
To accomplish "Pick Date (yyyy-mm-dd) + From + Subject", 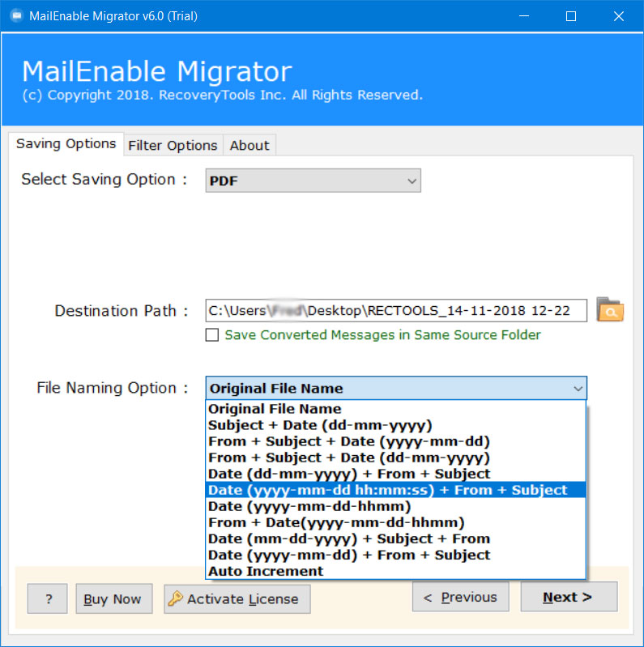I will point(395,555).
